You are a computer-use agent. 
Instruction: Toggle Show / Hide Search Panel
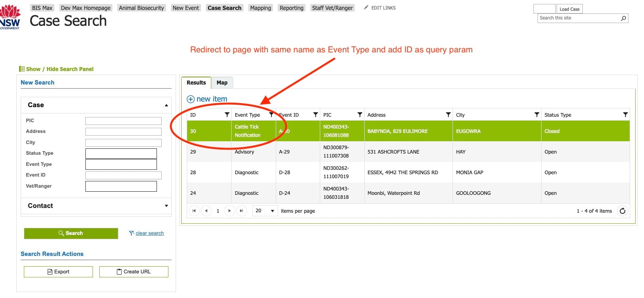60,69
